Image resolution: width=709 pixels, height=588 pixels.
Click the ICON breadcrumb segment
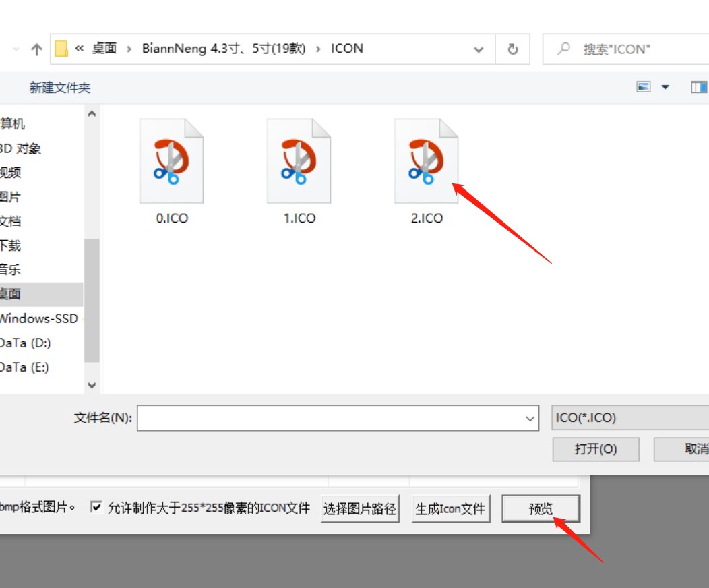click(x=347, y=49)
